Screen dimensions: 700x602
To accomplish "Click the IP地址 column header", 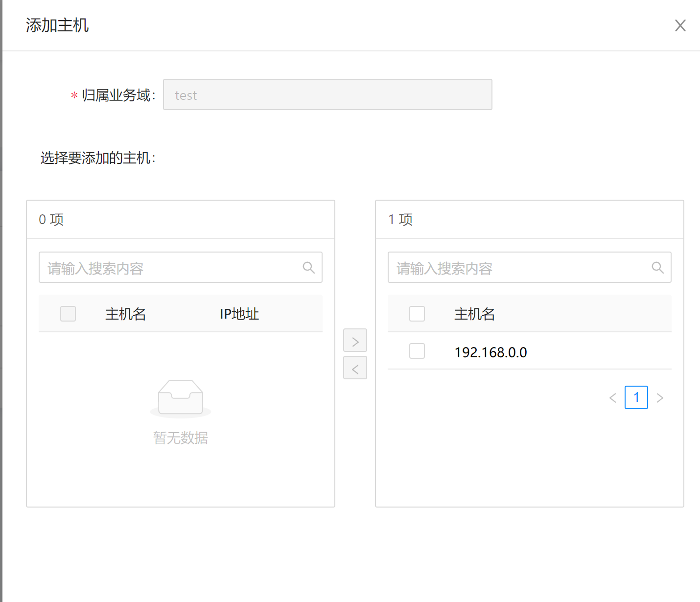I will coord(239,314).
